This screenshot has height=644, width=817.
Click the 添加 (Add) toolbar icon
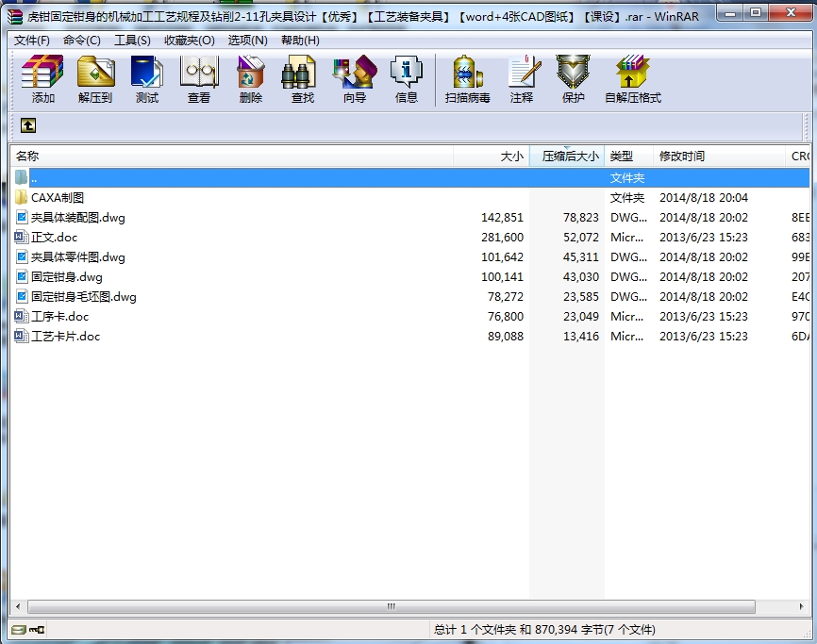(x=42, y=72)
